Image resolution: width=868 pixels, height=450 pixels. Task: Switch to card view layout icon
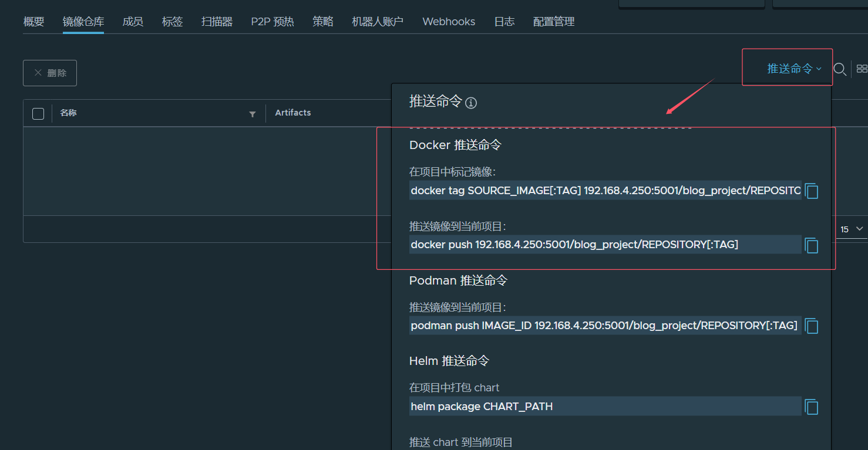click(862, 69)
